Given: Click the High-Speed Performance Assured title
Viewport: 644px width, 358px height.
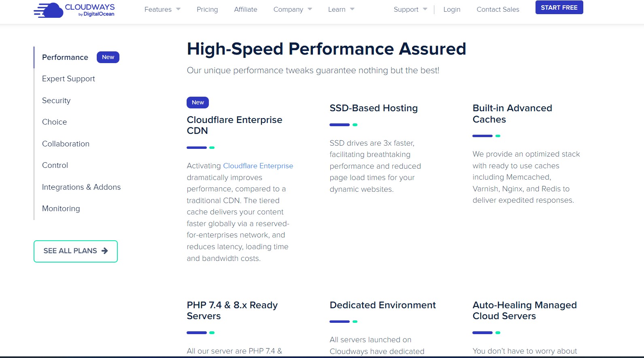Looking at the screenshot, I should click(x=326, y=49).
